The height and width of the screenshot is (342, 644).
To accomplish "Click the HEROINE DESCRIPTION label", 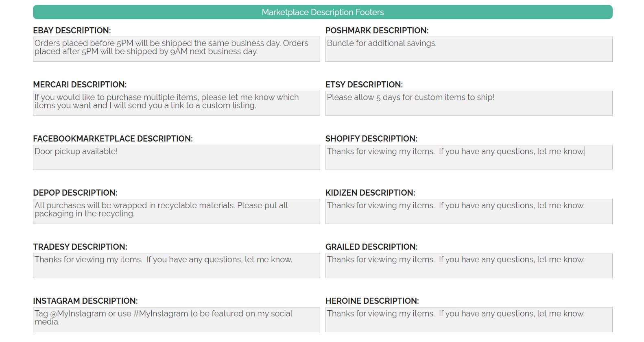I will point(372,301).
